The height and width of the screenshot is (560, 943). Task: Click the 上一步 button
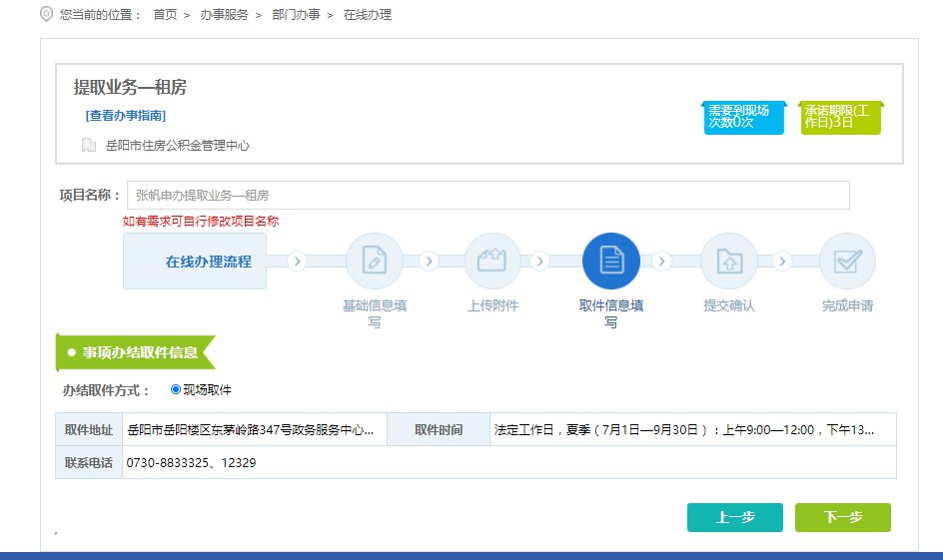(734, 517)
